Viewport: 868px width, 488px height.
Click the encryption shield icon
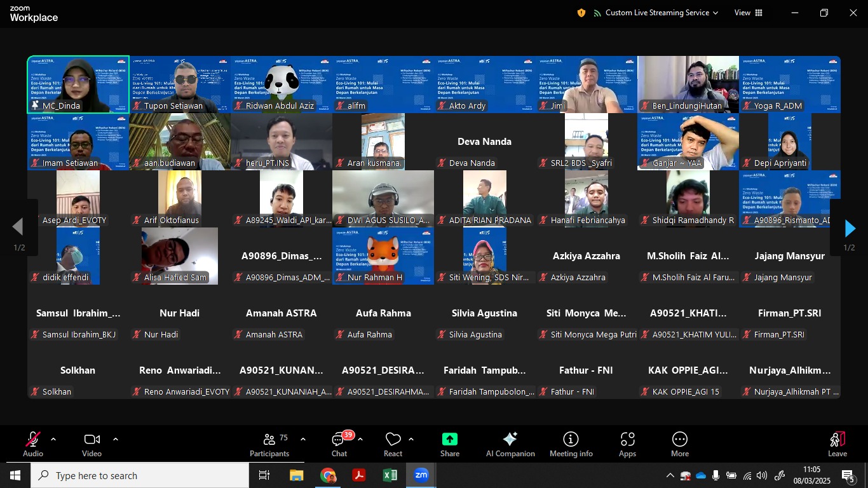click(581, 13)
